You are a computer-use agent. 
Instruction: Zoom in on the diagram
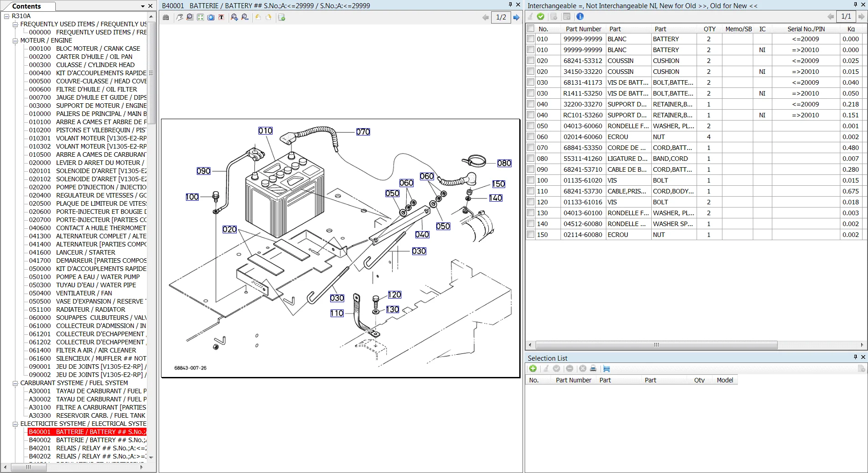(234, 17)
